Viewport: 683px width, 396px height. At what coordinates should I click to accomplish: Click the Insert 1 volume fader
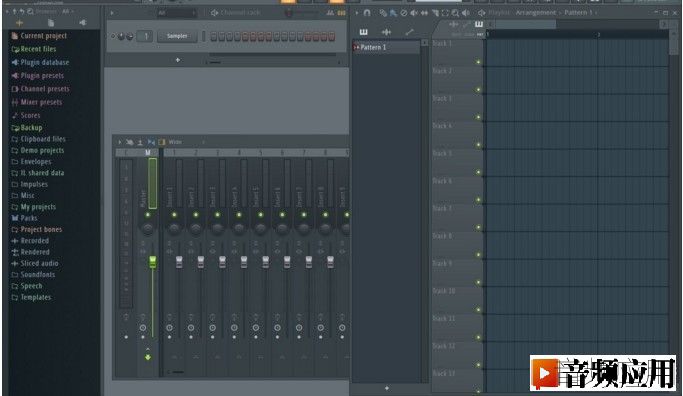[x=179, y=262]
